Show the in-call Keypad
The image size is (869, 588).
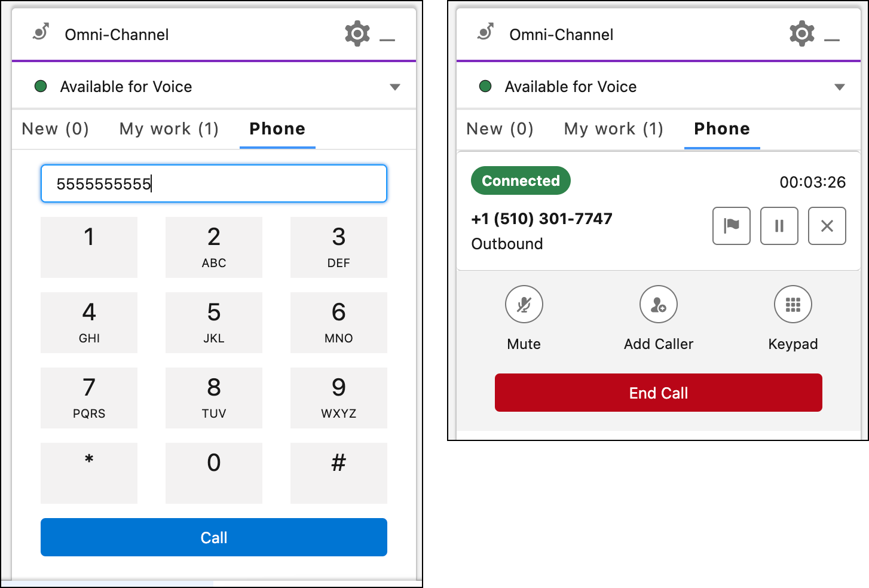(x=792, y=305)
